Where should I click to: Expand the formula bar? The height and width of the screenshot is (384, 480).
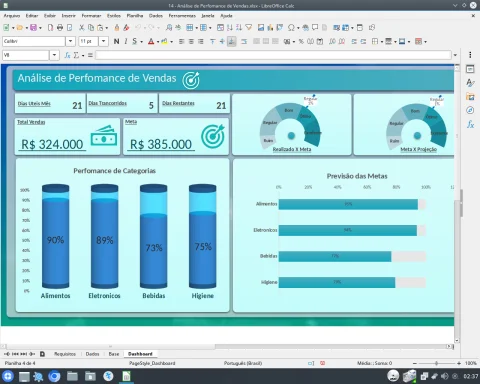pyautogui.click(x=455, y=55)
